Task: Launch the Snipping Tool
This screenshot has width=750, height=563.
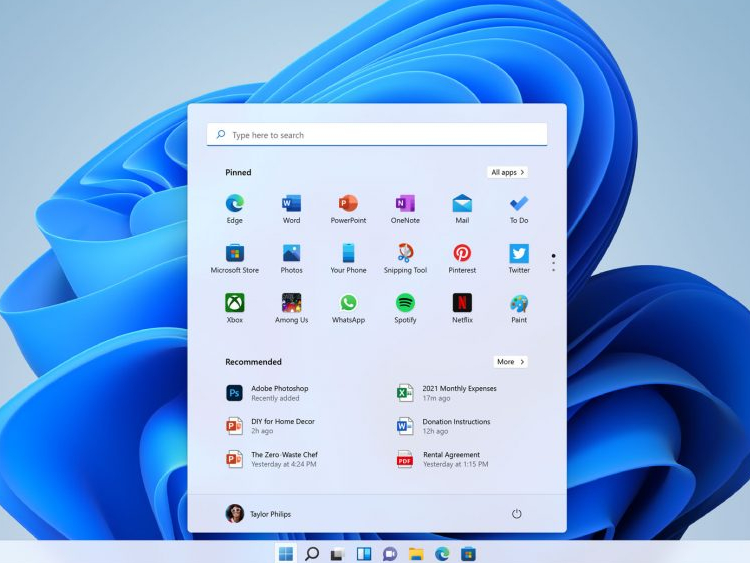Action: click(405, 259)
